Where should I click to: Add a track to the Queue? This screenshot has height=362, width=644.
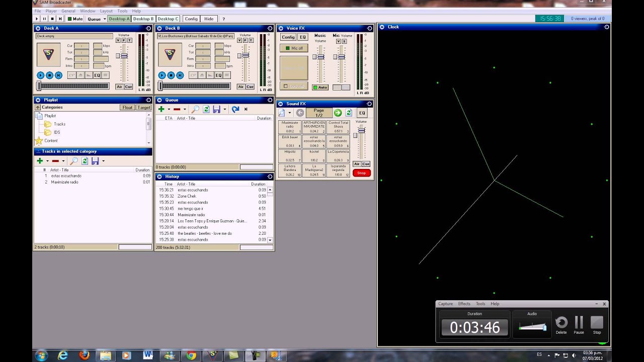[161, 109]
